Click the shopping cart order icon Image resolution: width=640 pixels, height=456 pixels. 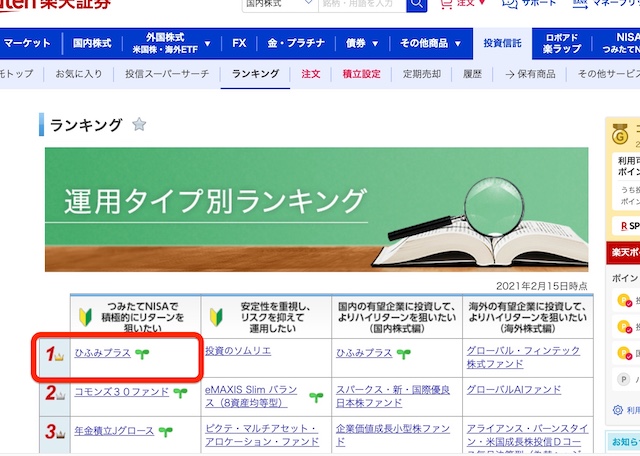click(446, 4)
